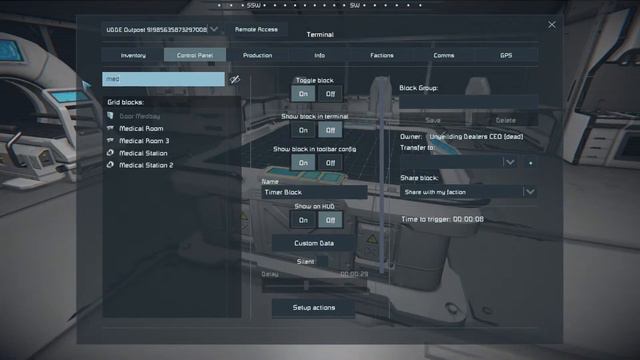Switch to the Inventory tab
The height and width of the screenshot is (360, 640).
click(133, 55)
